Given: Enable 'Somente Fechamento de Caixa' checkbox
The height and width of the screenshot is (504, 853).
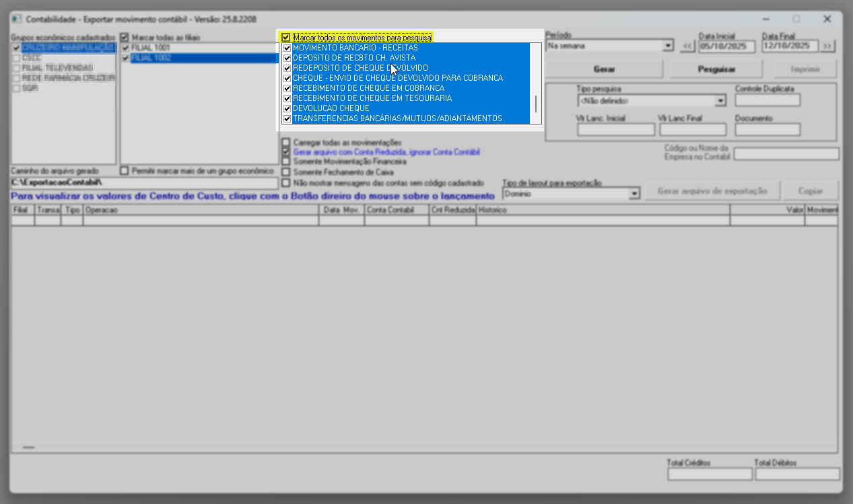Looking at the screenshot, I should click(x=287, y=172).
